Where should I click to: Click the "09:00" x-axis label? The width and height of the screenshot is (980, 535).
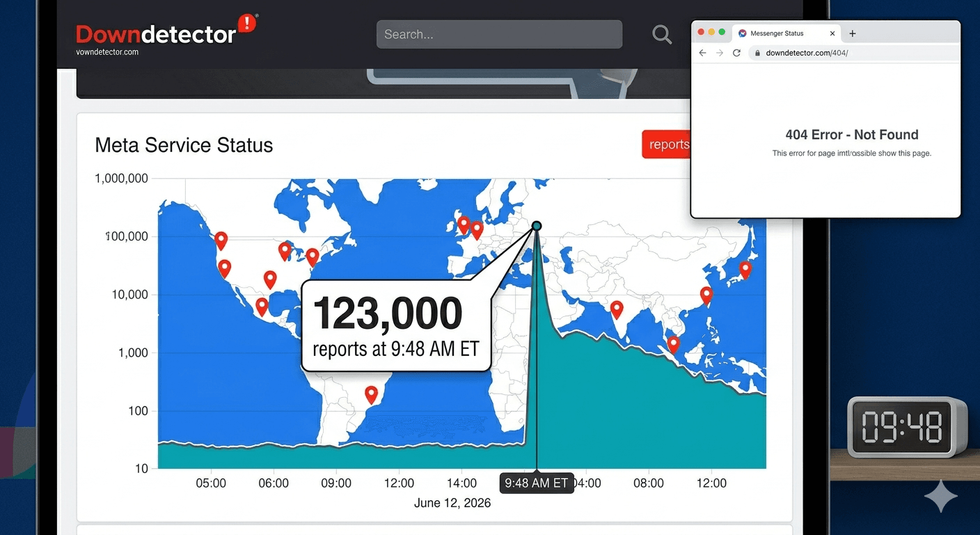point(336,483)
